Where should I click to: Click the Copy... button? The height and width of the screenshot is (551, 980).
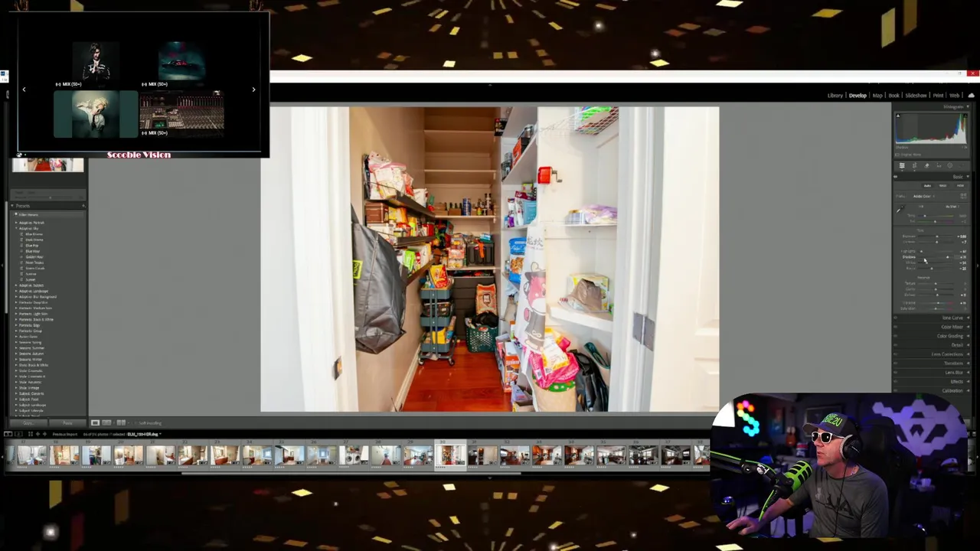coord(28,422)
